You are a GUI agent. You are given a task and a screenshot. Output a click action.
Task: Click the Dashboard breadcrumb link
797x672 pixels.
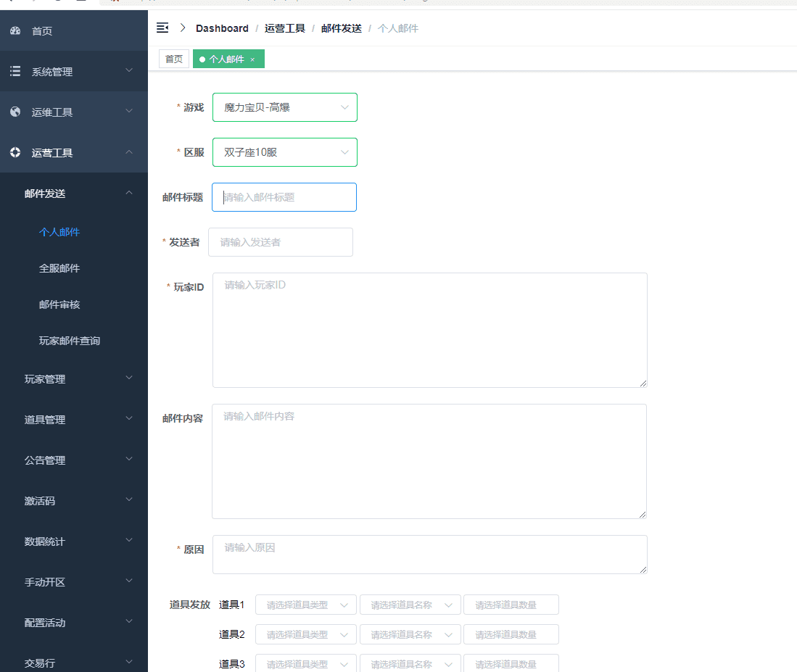coord(222,28)
